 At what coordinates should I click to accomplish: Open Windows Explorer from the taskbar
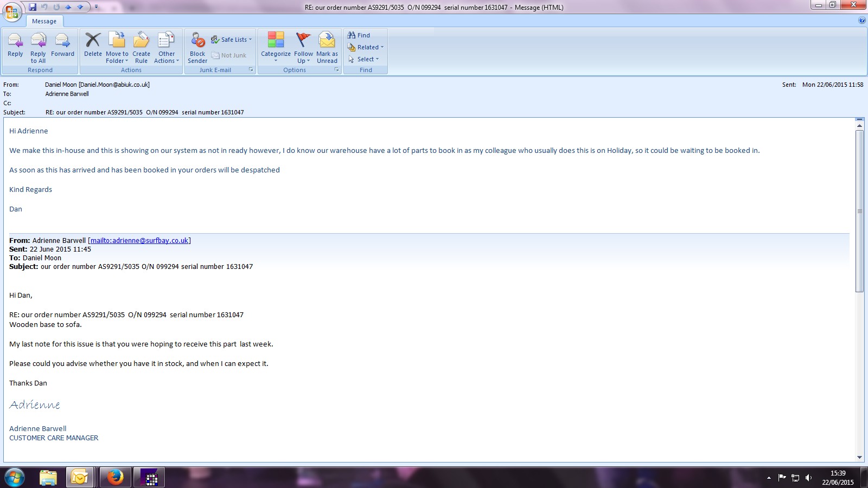(x=48, y=478)
